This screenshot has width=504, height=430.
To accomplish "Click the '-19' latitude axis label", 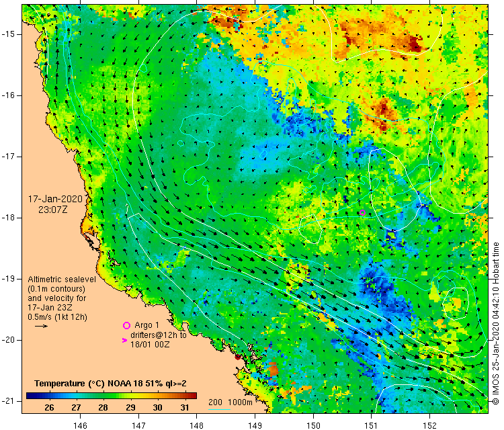I will point(8,279).
